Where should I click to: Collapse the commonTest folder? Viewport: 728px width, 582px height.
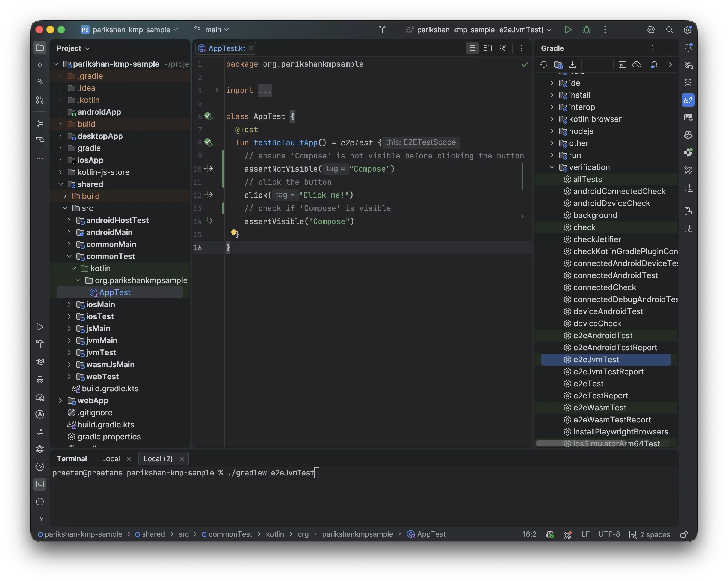(x=69, y=257)
